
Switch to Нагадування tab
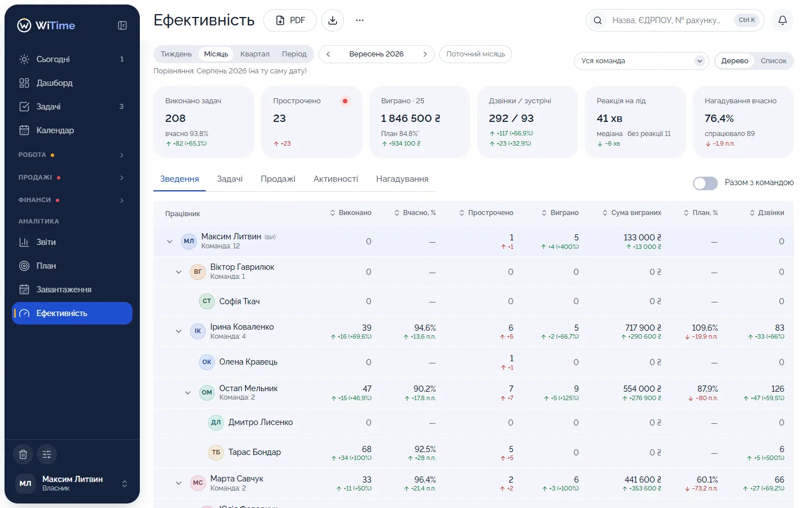coord(402,179)
